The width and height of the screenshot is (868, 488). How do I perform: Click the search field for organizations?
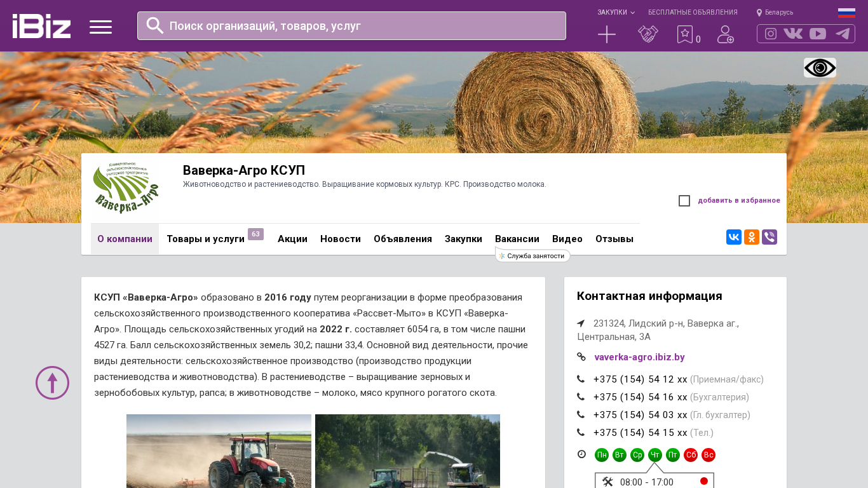(351, 26)
